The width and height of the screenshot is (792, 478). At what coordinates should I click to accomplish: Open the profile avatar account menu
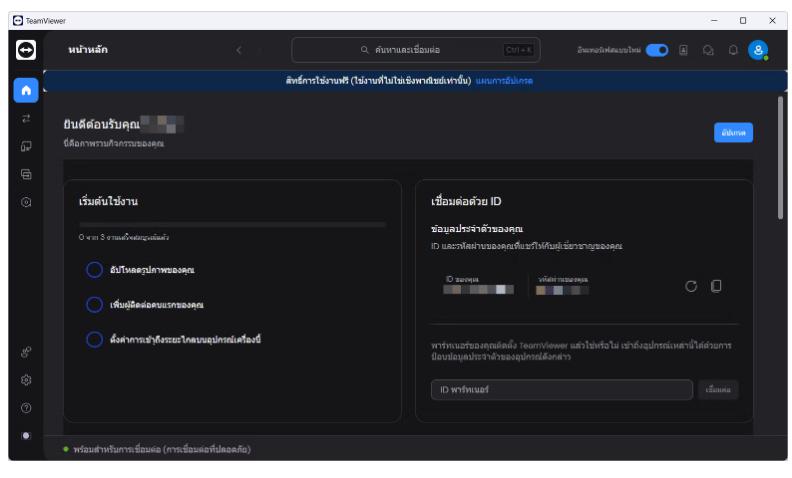pyautogui.click(x=758, y=50)
